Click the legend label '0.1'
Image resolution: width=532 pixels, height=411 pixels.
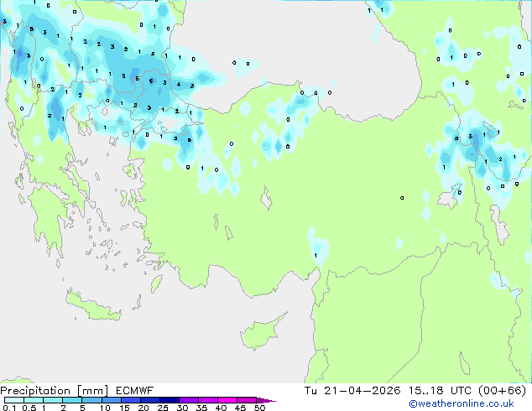pos(9,408)
